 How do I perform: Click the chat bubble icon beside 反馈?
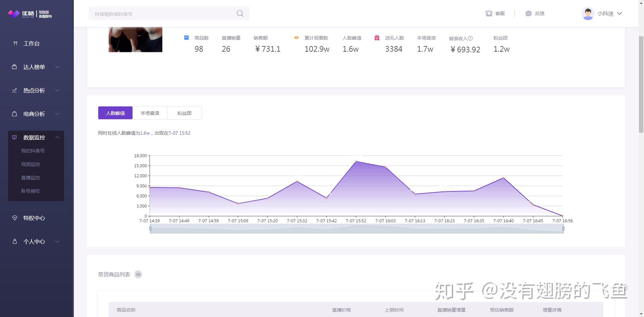(x=528, y=13)
